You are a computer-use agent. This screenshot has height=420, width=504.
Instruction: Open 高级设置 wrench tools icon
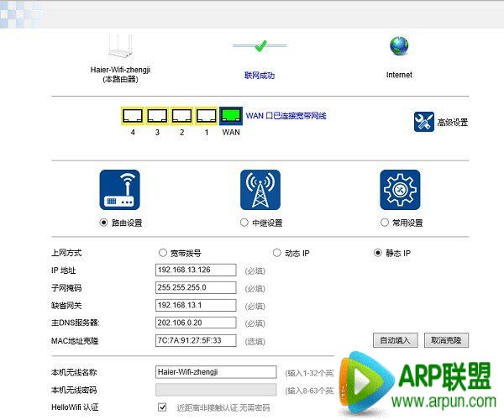tap(423, 122)
